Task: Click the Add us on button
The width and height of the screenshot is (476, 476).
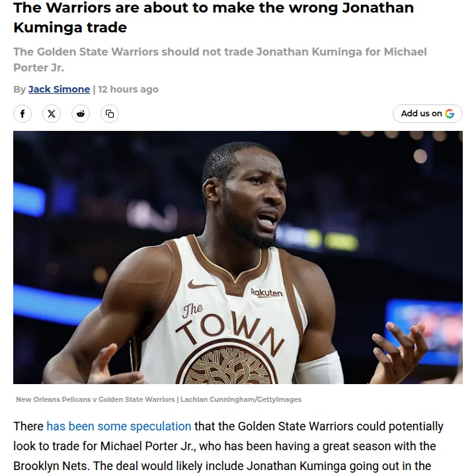Action: click(x=428, y=114)
